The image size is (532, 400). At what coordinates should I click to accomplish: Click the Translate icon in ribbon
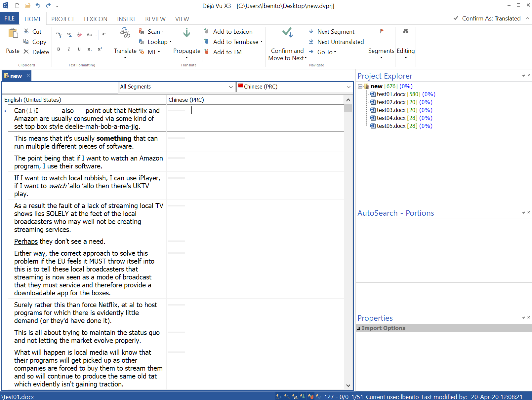click(x=125, y=33)
